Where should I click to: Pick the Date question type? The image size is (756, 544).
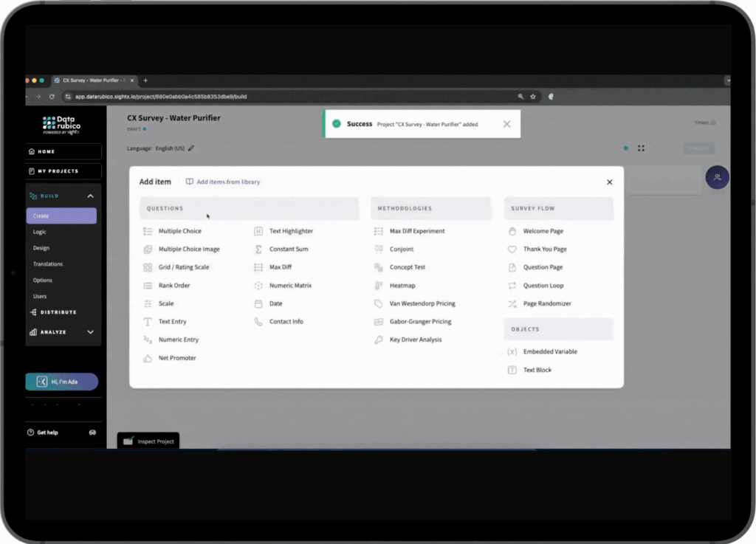point(275,303)
